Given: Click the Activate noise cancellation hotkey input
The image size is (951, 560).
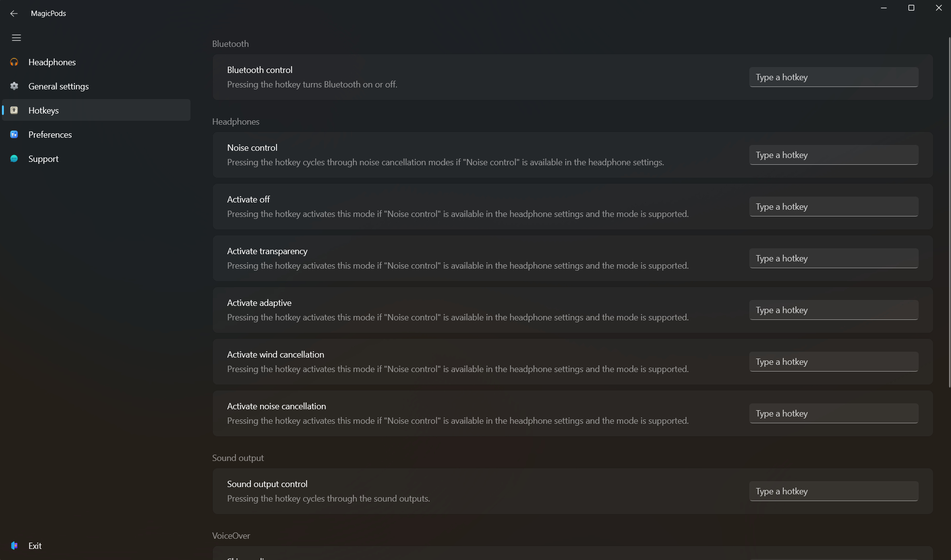Looking at the screenshot, I should point(833,413).
